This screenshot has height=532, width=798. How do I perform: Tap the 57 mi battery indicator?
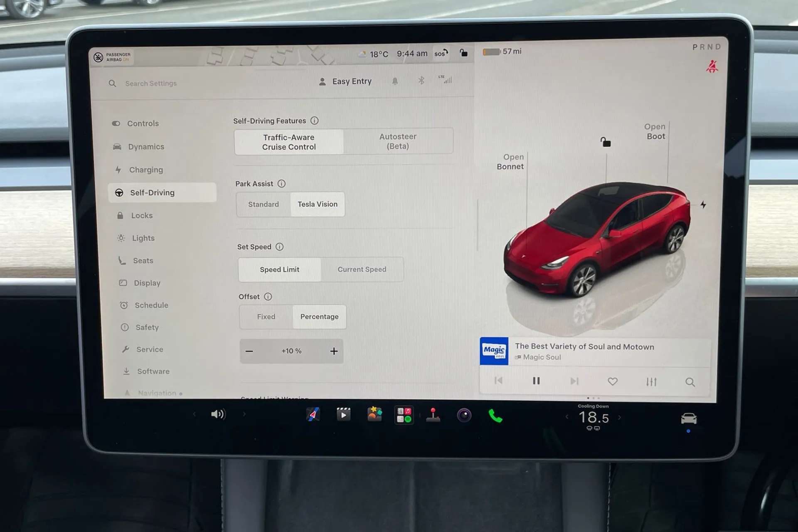(x=502, y=52)
